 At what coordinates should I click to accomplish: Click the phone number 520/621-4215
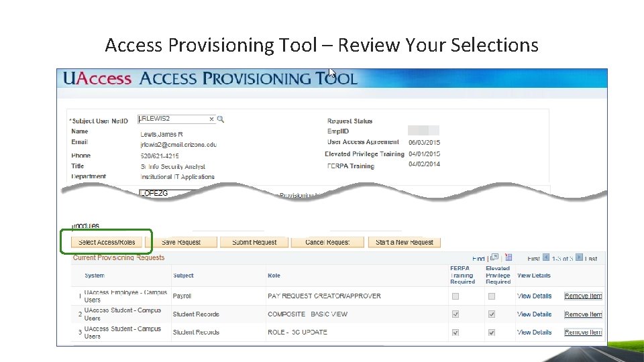(x=160, y=156)
